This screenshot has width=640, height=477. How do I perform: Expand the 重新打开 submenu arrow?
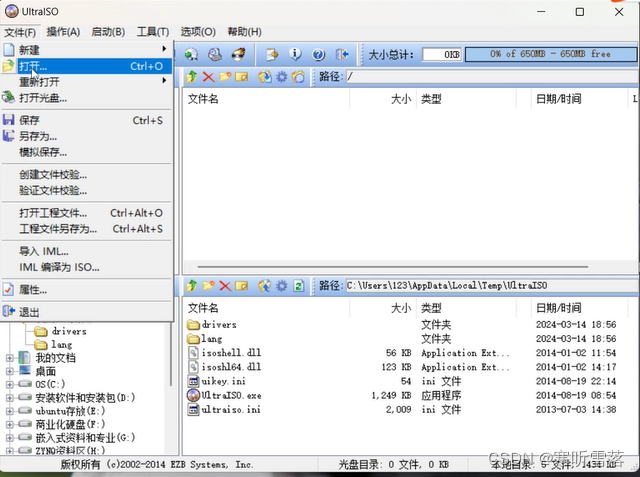[x=164, y=80]
